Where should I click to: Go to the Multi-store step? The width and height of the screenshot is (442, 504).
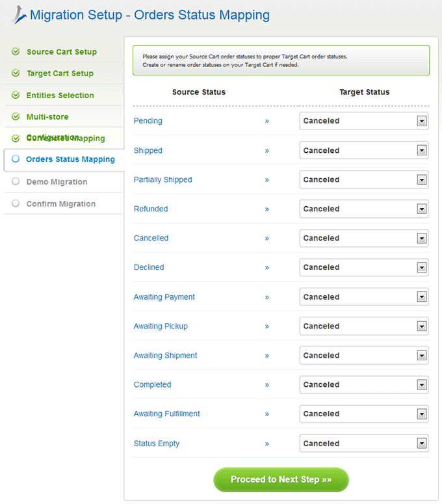[47, 116]
